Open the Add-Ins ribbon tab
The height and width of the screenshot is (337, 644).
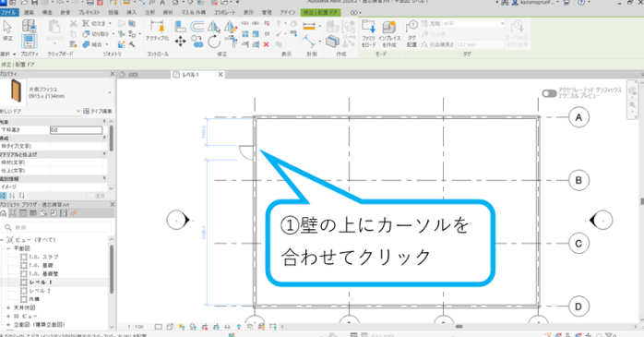click(x=288, y=12)
